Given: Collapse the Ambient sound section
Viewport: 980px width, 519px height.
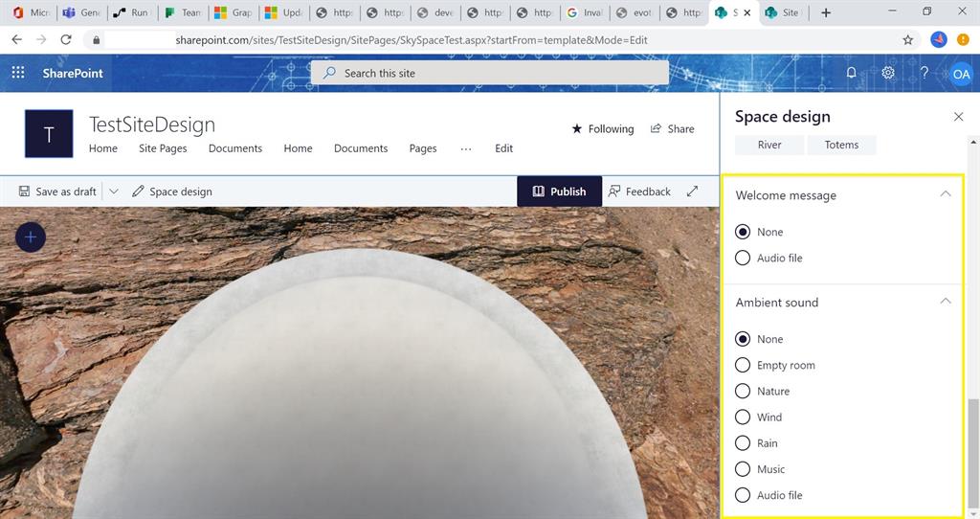Looking at the screenshot, I should click(x=946, y=302).
